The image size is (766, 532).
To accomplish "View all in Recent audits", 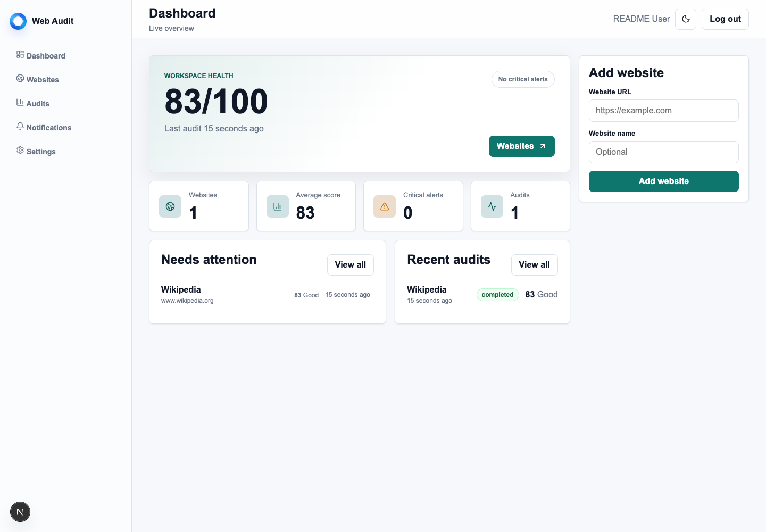I will click(x=534, y=265).
